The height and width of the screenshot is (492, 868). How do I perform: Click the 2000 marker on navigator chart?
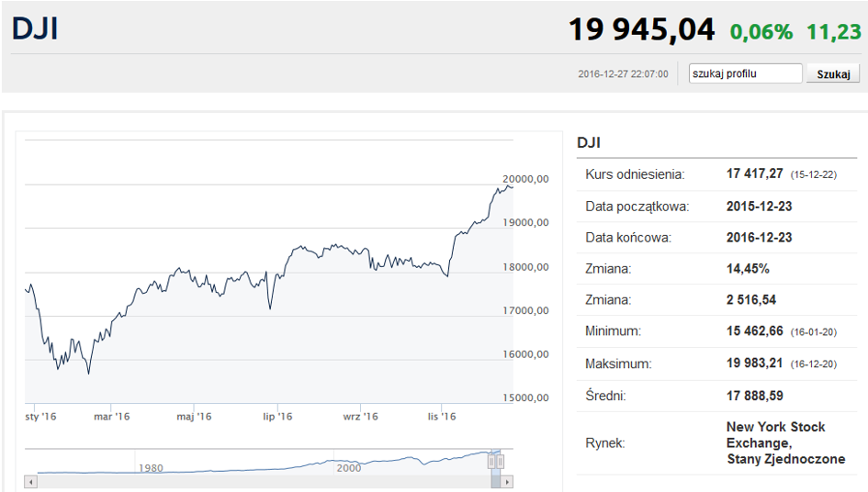click(x=349, y=468)
